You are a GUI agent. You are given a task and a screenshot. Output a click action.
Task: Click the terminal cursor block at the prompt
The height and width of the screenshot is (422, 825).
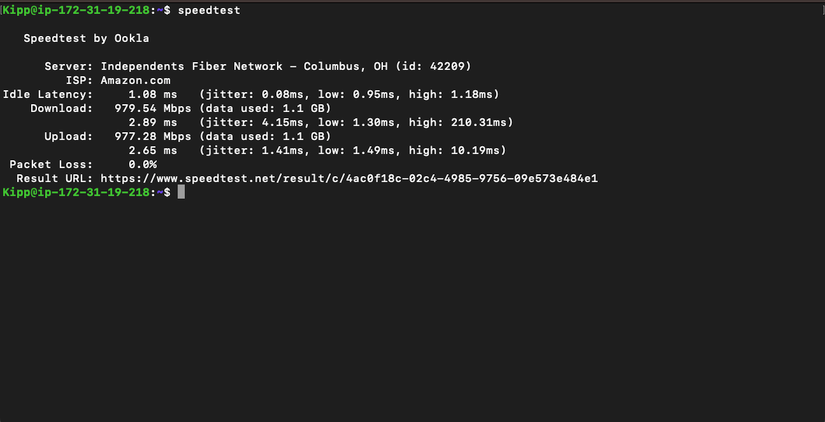[181, 192]
